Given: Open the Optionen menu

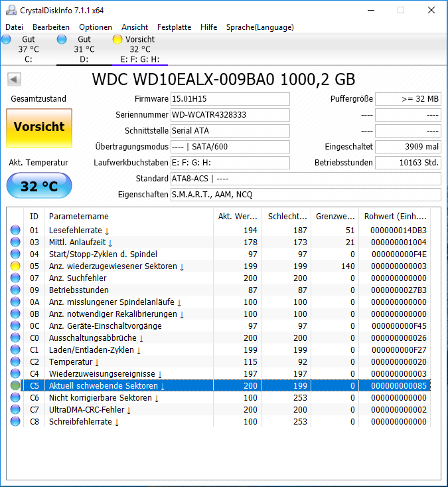Looking at the screenshot, I should (x=96, y=27).
